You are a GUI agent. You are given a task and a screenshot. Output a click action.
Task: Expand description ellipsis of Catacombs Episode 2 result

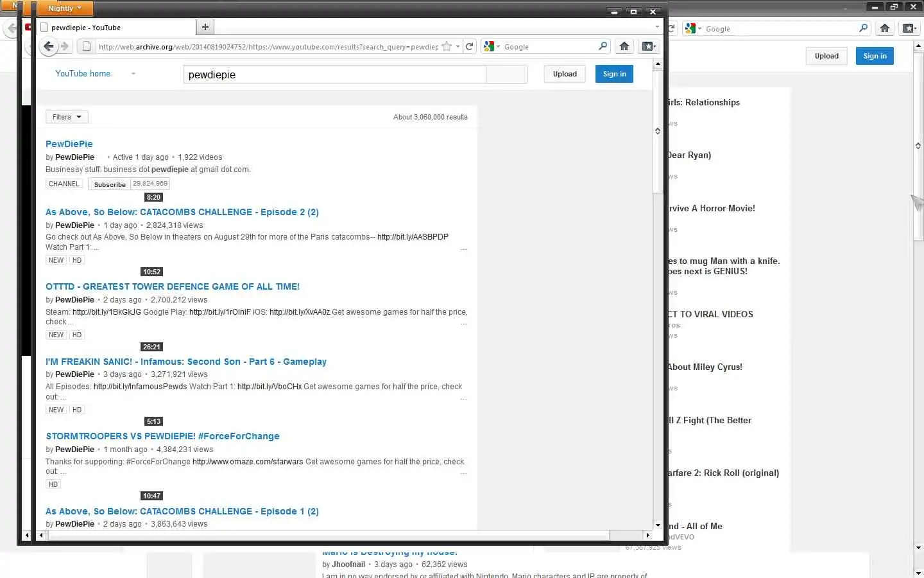click(463, 248)
